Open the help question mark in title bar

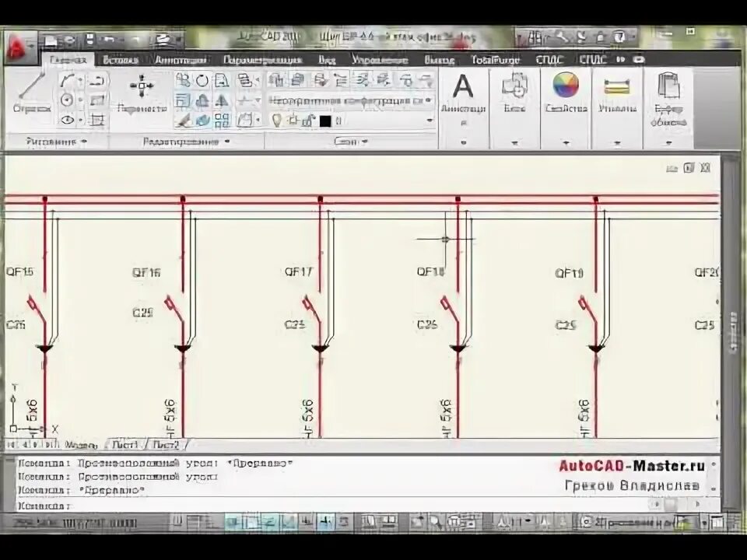coord(619,37)
